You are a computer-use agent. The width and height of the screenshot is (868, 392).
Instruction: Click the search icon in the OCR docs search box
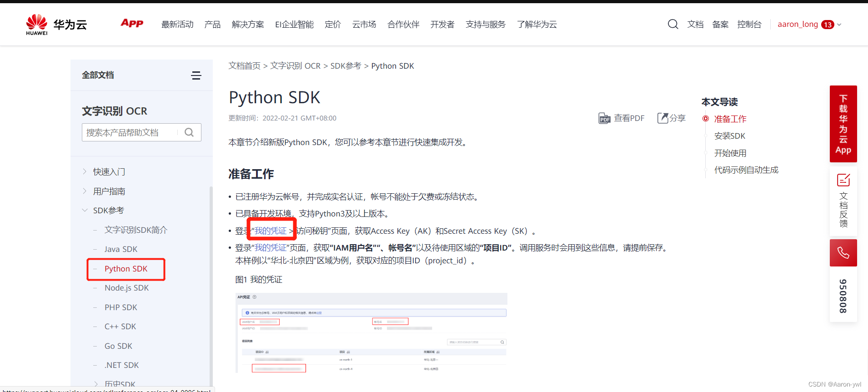point(189,132)
